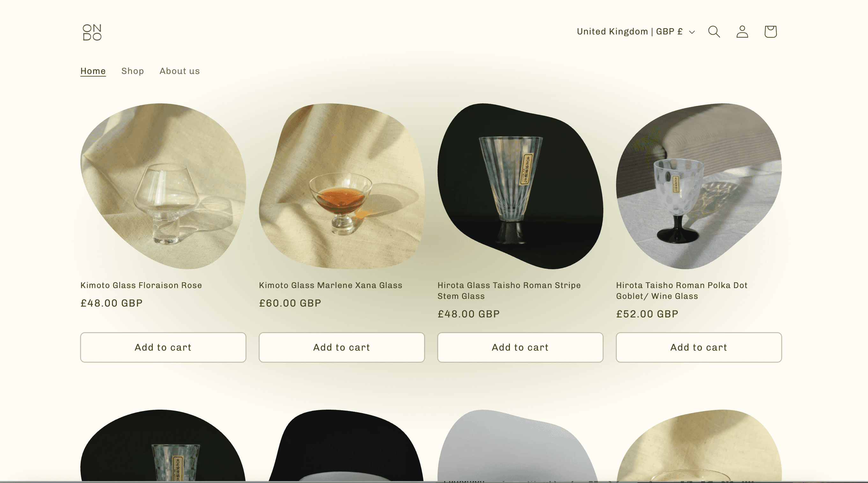Click the Kimoto Glass Marlene Xana Glass title

tap(331, 285)
